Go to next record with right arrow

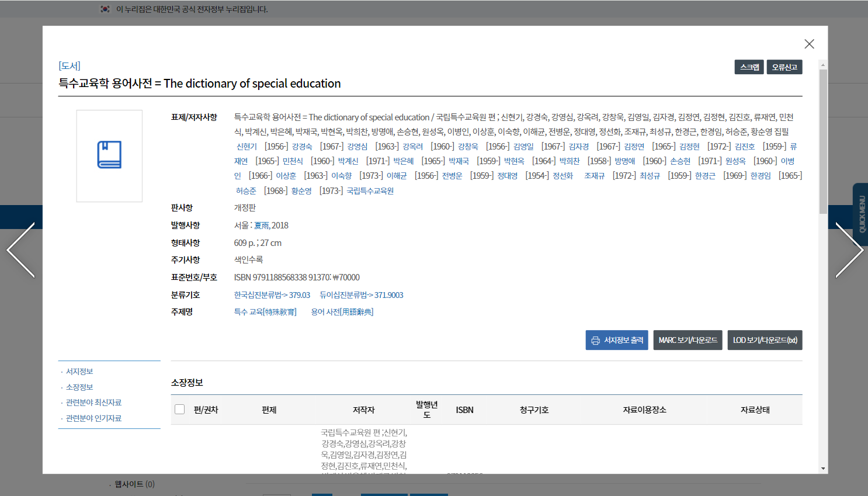pyautogui.click(x=849, y=250)
